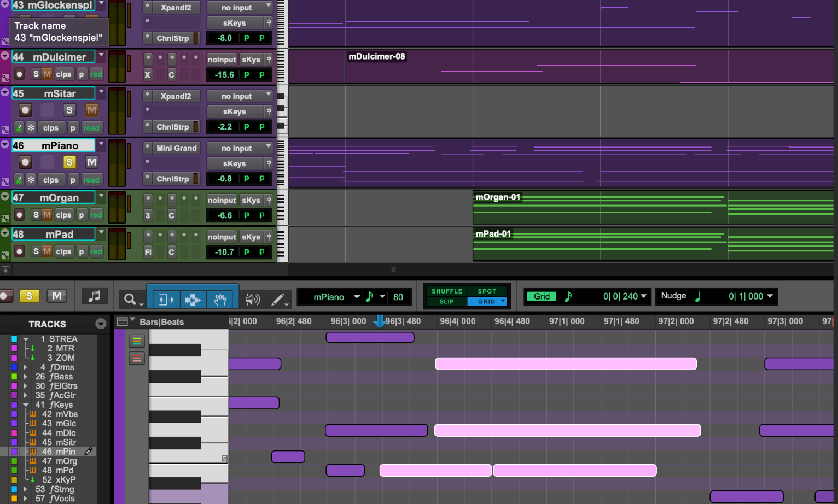Click the red-lines lane icon beside the keyboard

136,359
